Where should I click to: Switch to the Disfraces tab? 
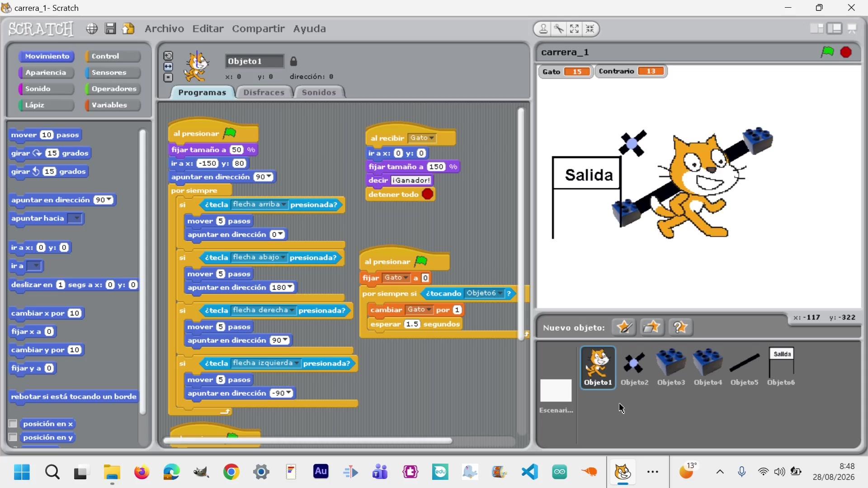tap(264, 92)
